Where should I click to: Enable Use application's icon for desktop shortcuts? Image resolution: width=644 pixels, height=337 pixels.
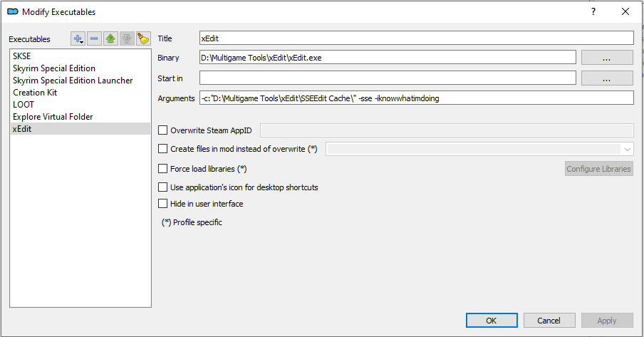163,187
